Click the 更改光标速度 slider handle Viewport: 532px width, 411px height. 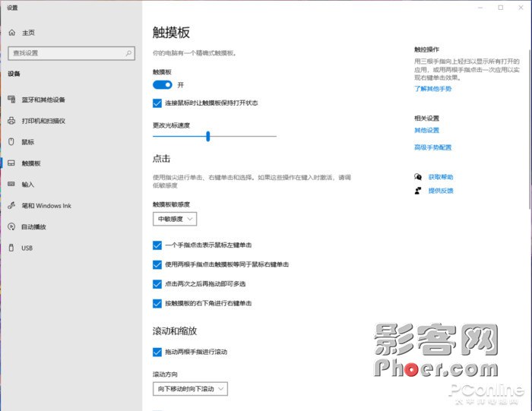pos(208,136)
